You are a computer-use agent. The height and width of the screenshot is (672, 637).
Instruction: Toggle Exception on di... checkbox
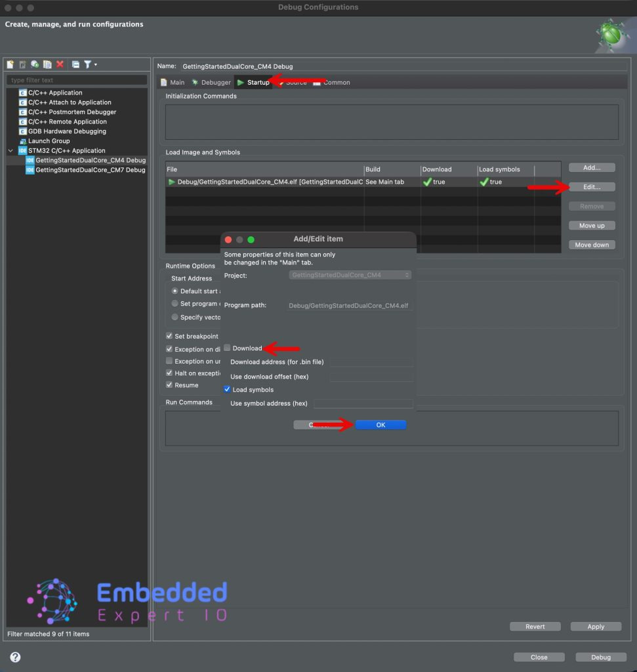(x=169, y=349)
